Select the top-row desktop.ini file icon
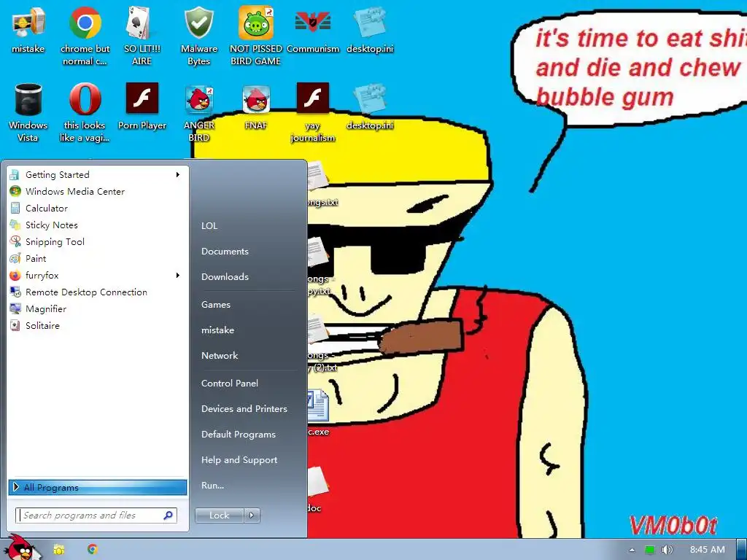This screenshot has height=560, width=747. [370, 31]
